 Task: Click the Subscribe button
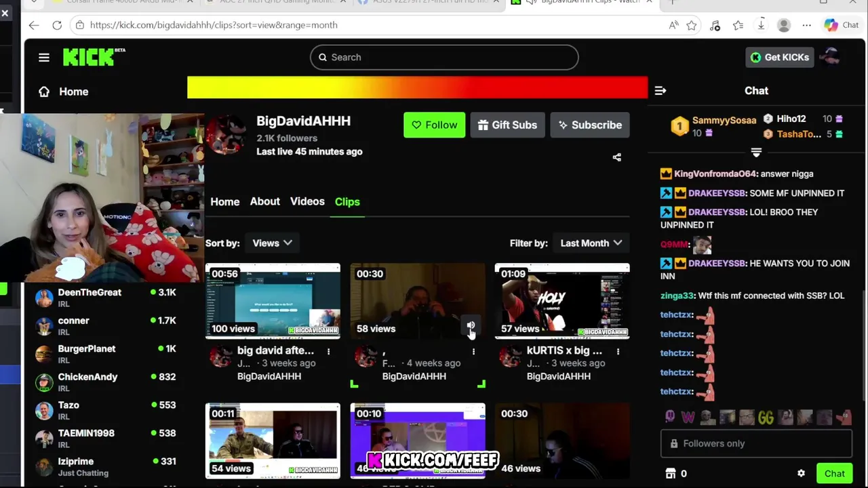(x=590, y=125)
